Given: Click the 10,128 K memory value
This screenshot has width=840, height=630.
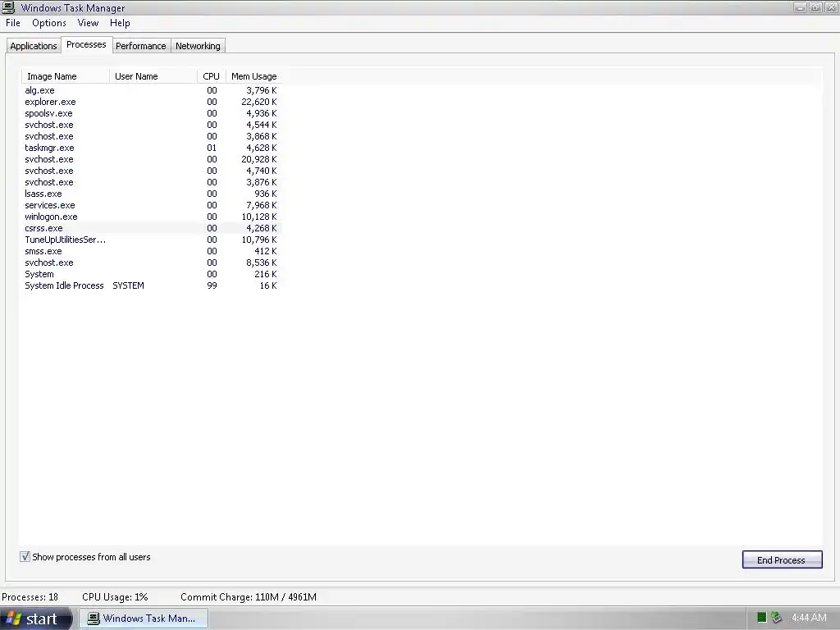Looking at the screenshot, I should coord(258,217).
